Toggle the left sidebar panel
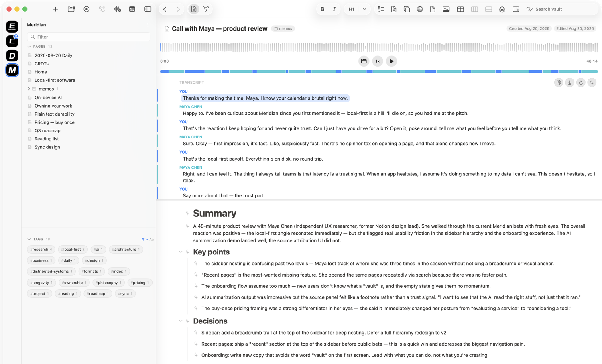 (x=148, y=9)
